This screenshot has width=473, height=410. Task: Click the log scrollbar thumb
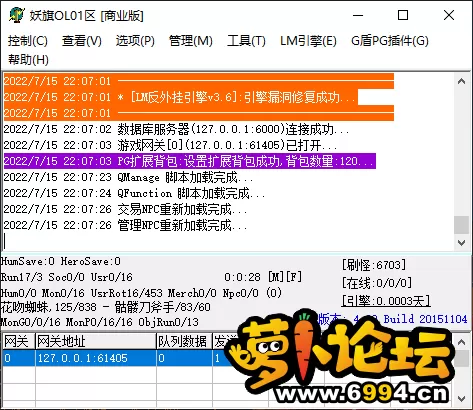(462, 225)
